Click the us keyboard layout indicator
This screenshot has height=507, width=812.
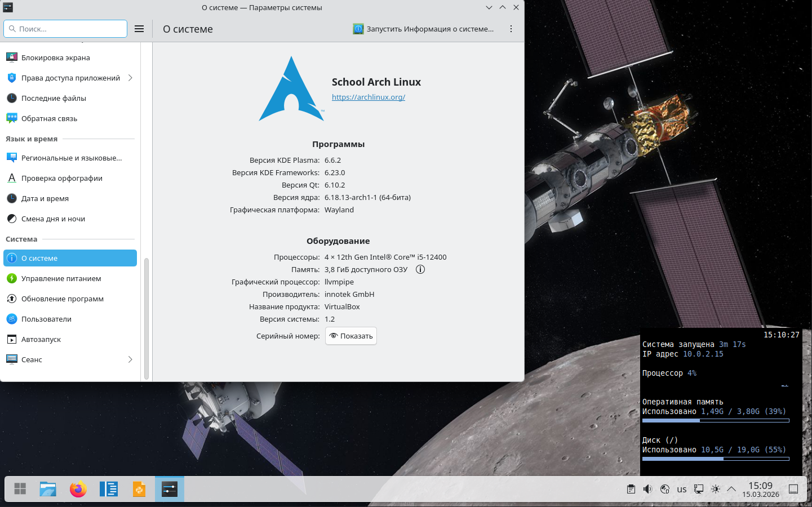[x=682, y=489]
